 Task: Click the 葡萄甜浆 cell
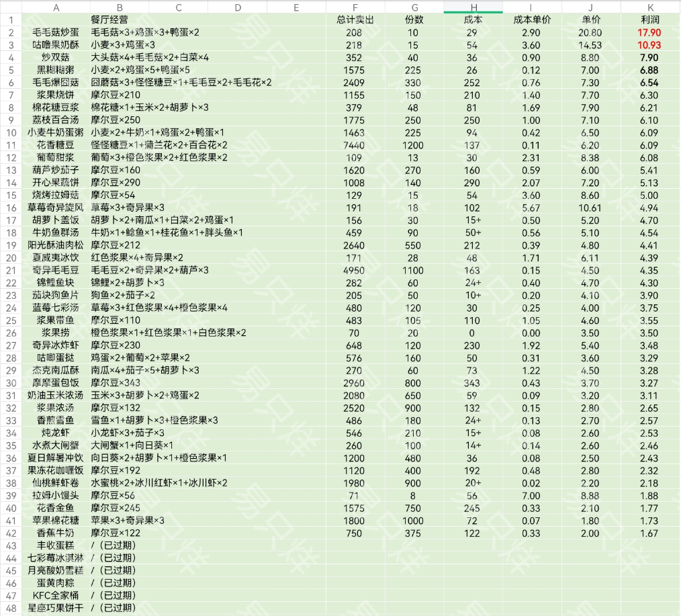click(x=56, y=158)
